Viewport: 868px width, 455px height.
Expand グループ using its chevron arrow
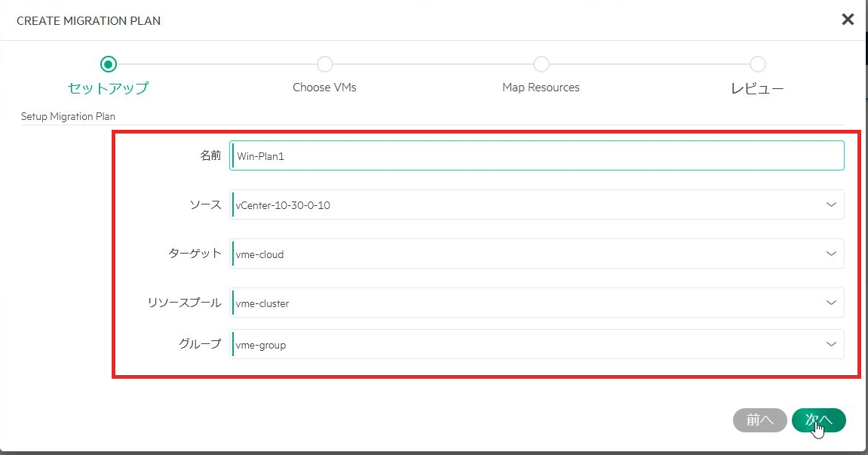point(831,345)
